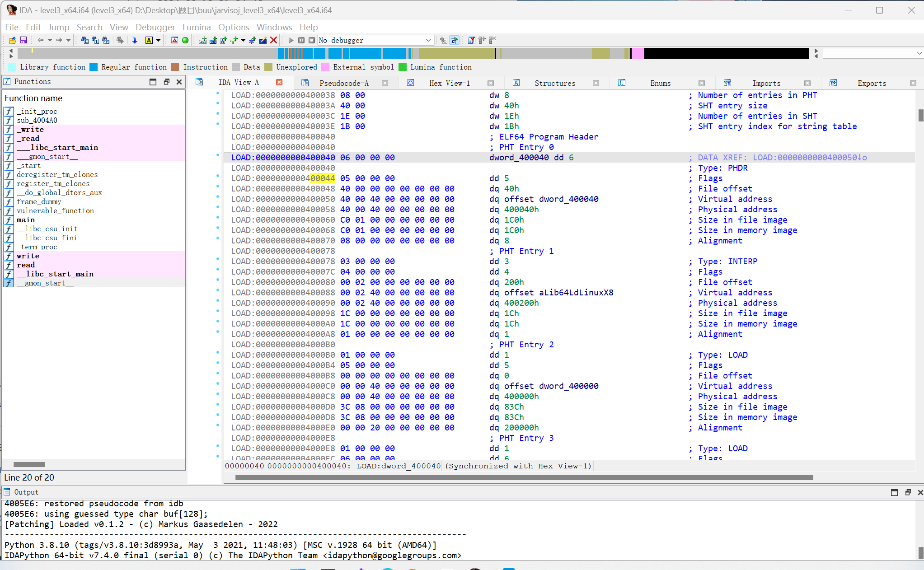The image size is (924, 570).
Task: Close the IDA View-A tab
Action: (279, 82)
